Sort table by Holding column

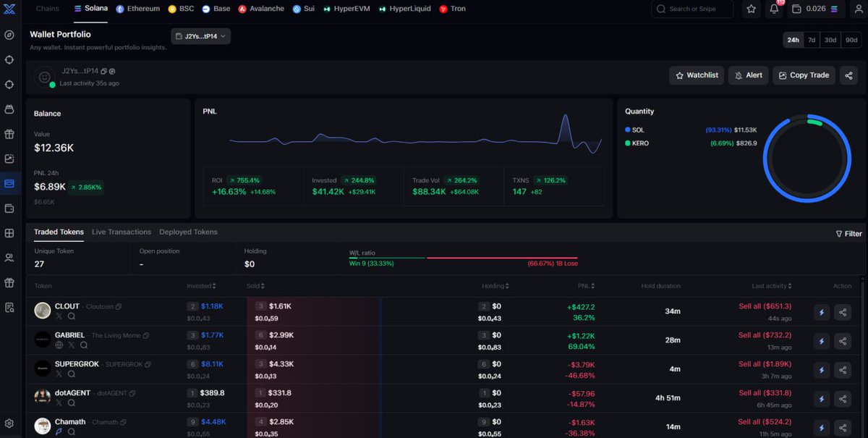[496, 286]
